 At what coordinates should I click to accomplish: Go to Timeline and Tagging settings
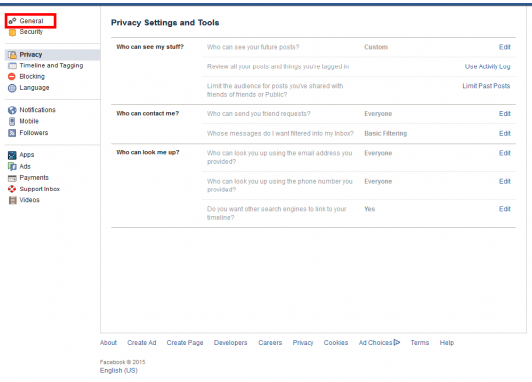coord(51,65)
